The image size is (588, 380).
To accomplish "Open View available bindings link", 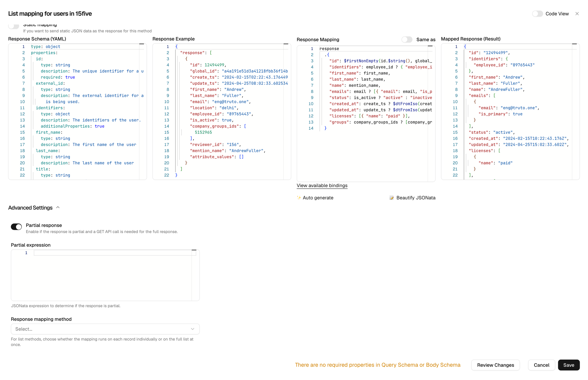I will (x=322, y=186).
